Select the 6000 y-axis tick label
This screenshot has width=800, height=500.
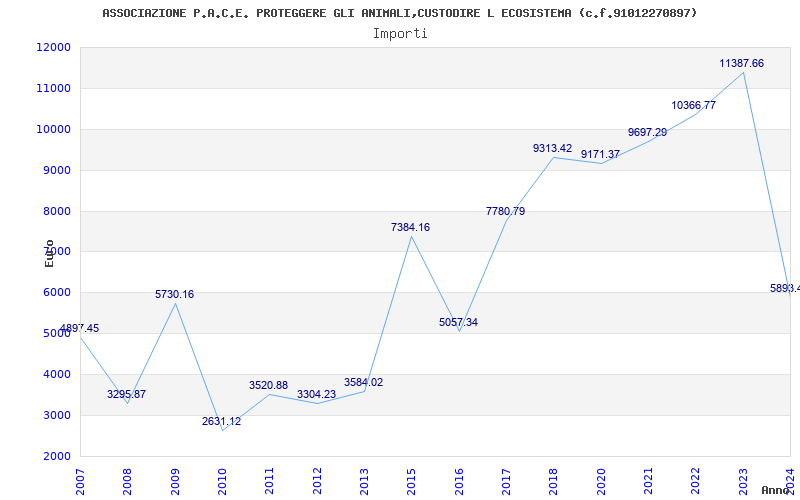click(x=56, y=293)
